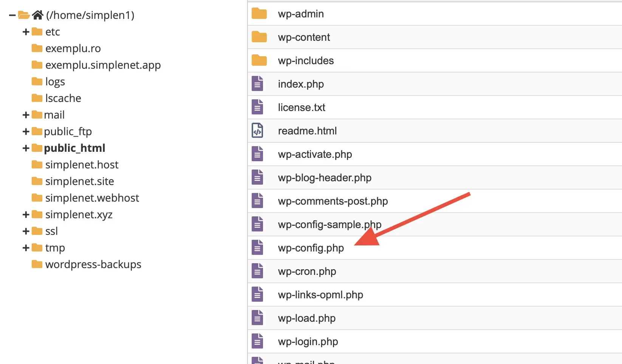This screenshot has height=364, width=622.
Task: Select the wp-cron.php file name
Action: tap(307, 271)
